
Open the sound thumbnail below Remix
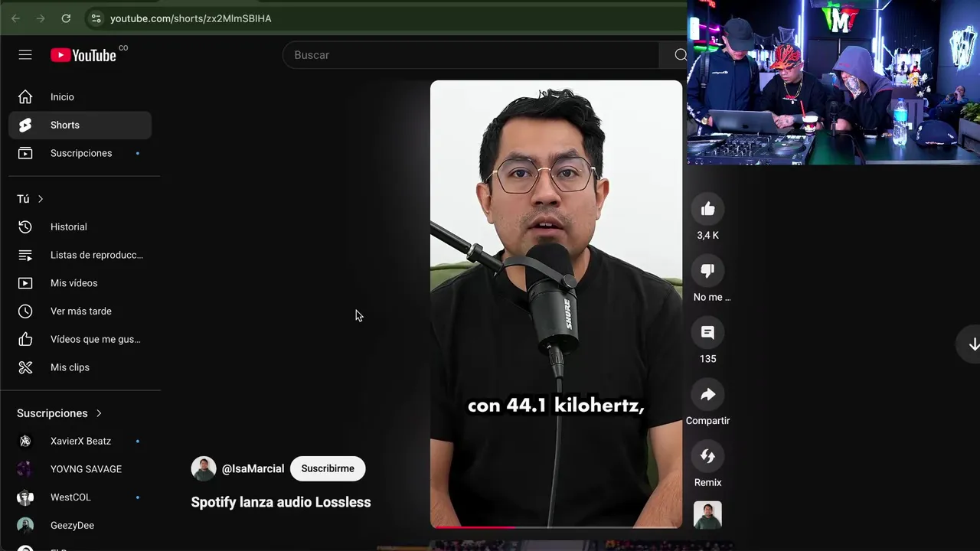click(707, 515)
